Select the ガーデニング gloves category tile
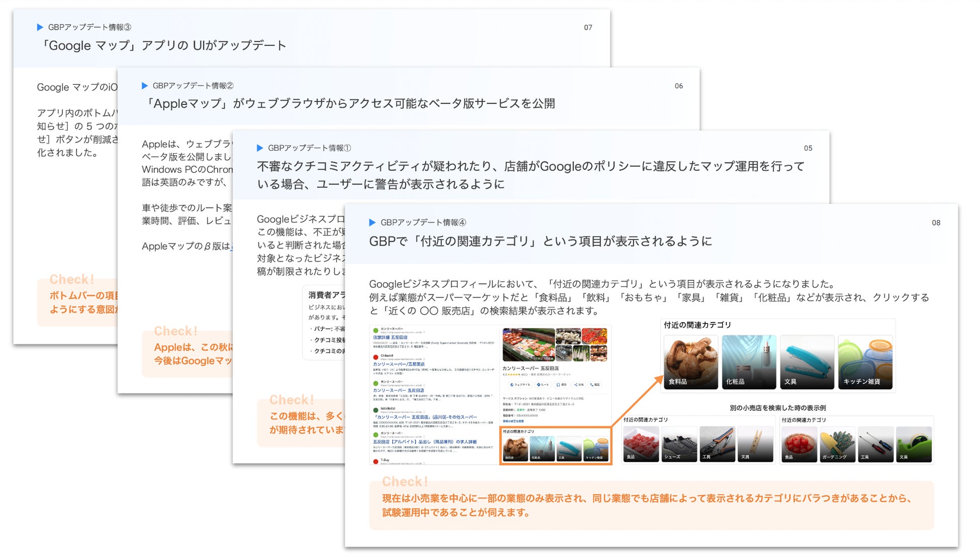The height and width of the screenshot is (559, 980). 837,444
